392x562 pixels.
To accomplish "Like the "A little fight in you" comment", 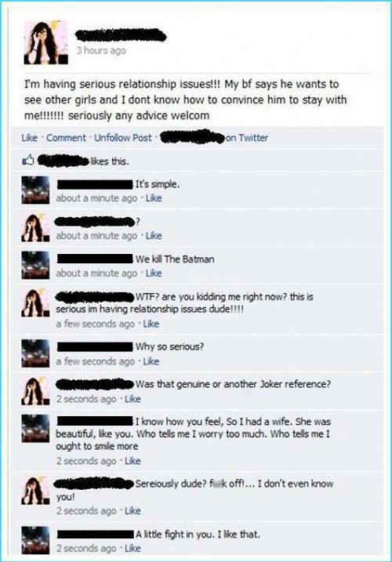I will 132,549.
